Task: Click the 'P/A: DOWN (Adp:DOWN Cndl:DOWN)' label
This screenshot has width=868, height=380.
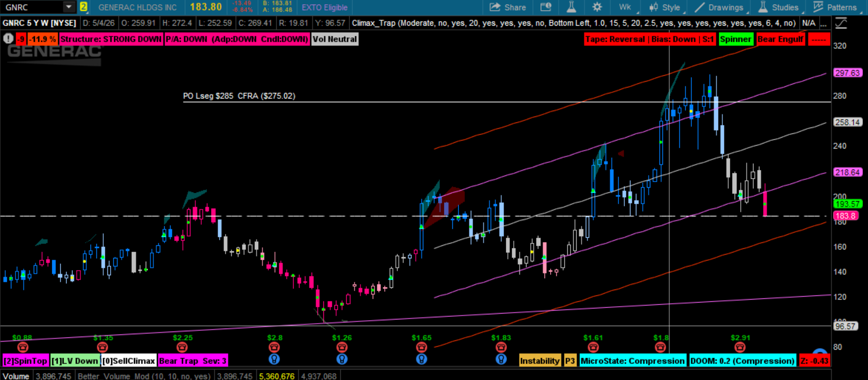Action: [237, 39]
